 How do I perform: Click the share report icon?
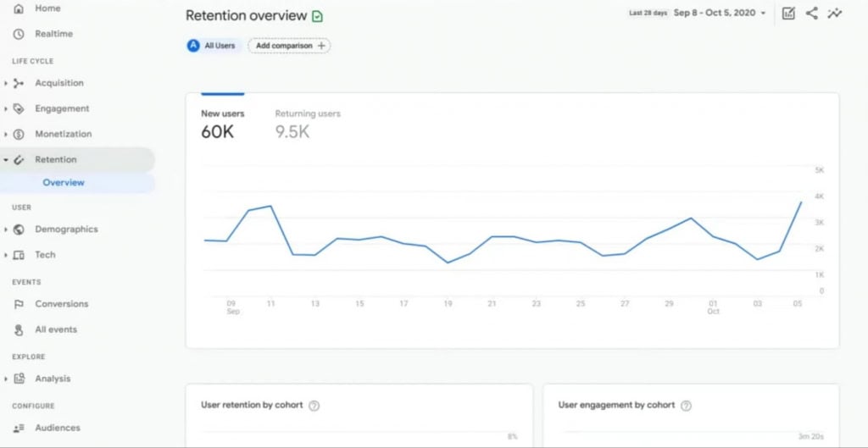(x=812, y=14)
